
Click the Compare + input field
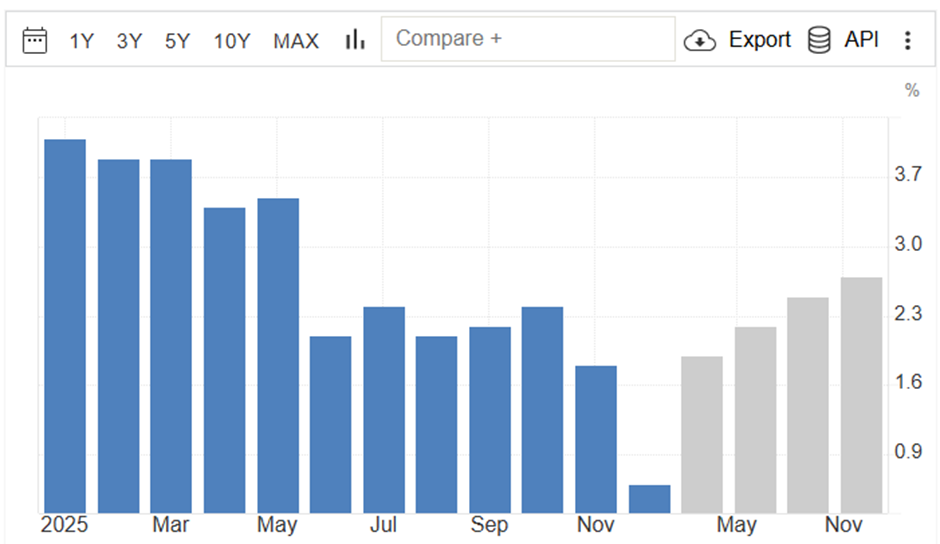(528, 39)
